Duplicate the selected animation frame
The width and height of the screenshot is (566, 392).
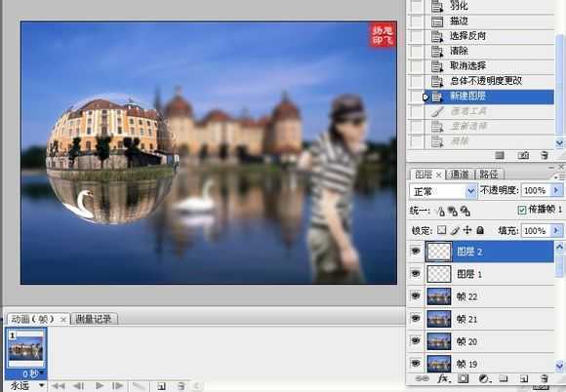162,386
